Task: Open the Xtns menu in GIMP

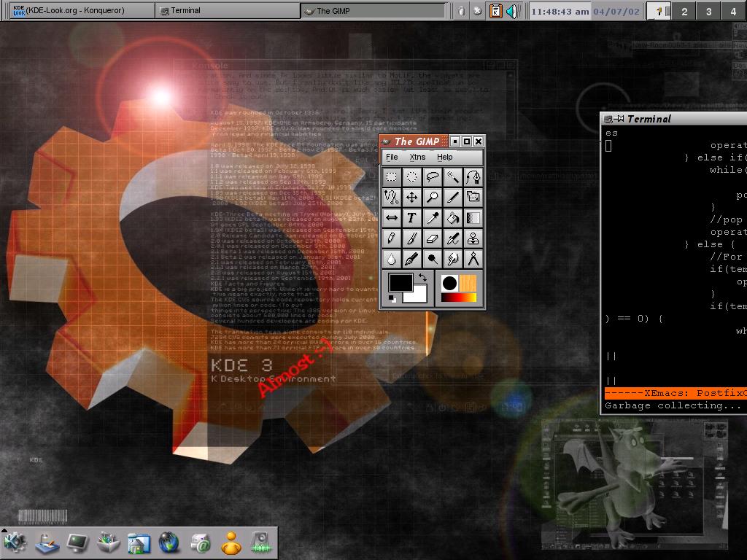Action: click(x=417, y=157)
